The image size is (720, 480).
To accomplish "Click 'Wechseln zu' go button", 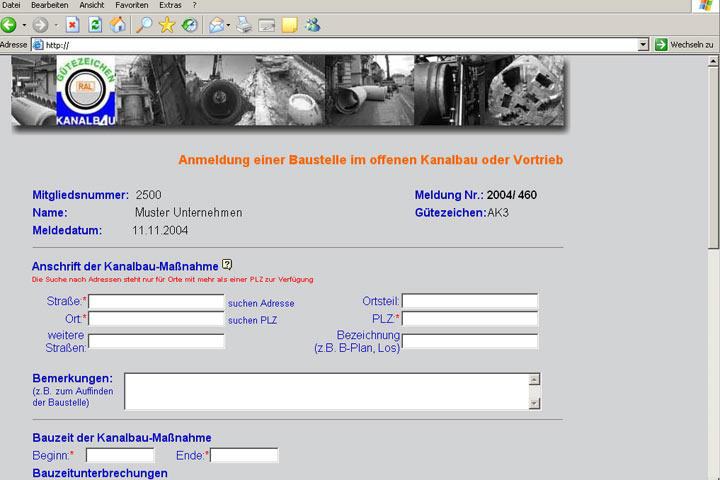I will coord(684,45).
